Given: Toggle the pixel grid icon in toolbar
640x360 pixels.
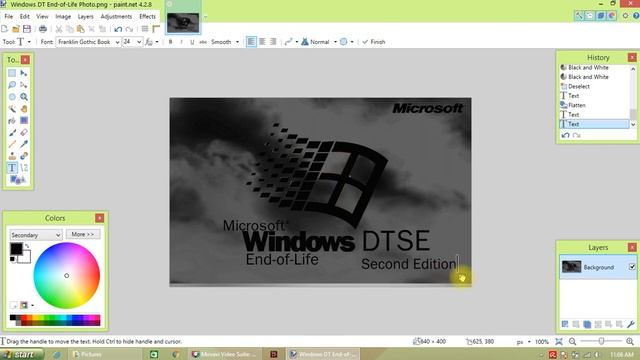Looking at the screenshot, I should 145,29.
